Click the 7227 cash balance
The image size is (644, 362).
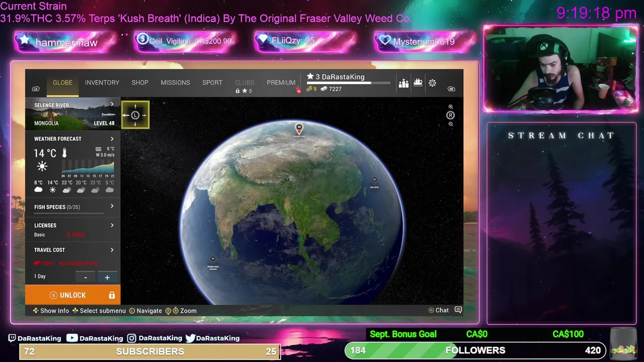(x=335, y=89)
